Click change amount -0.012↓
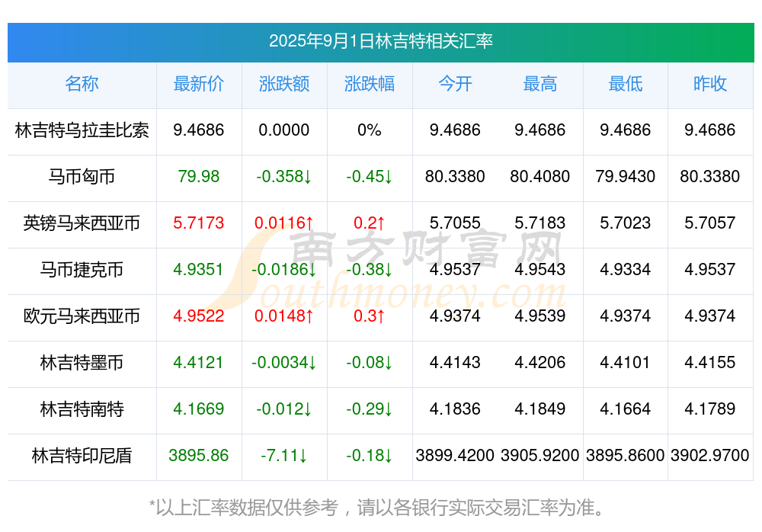 283,409
